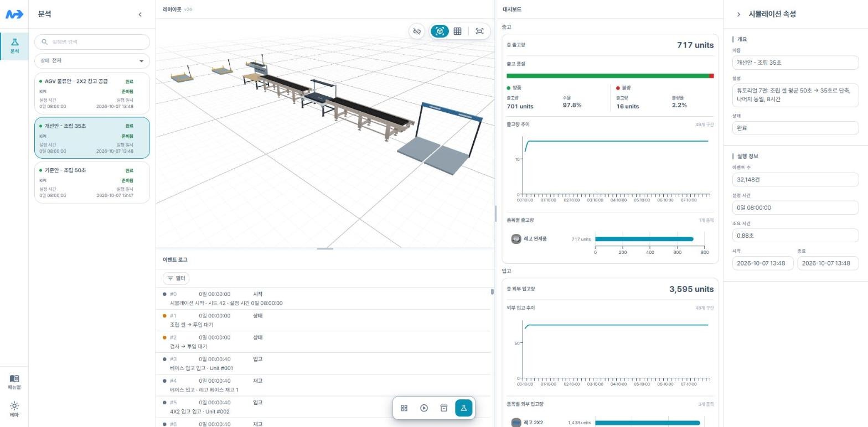Select the 개선안 - 조립 35초 run card

coord(92,138)
